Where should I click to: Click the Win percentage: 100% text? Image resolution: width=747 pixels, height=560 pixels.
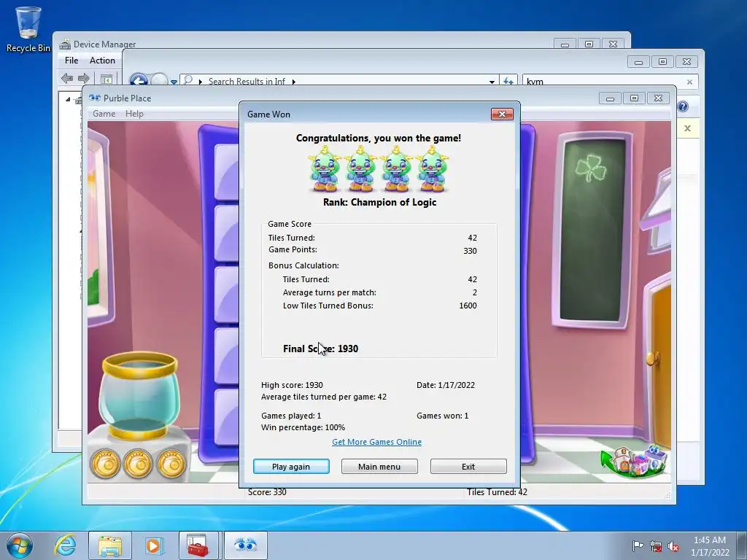pyautogui.click(x=303, y=427)
